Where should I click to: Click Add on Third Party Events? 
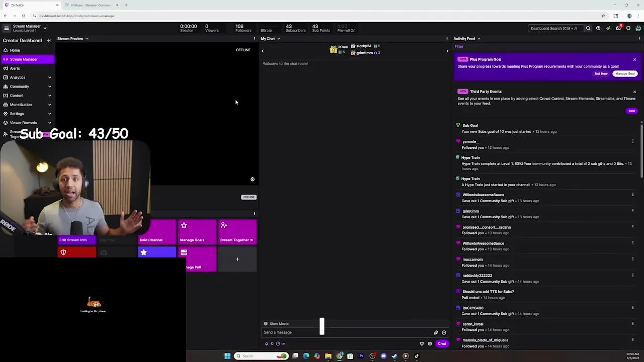[x=631, y=111]
